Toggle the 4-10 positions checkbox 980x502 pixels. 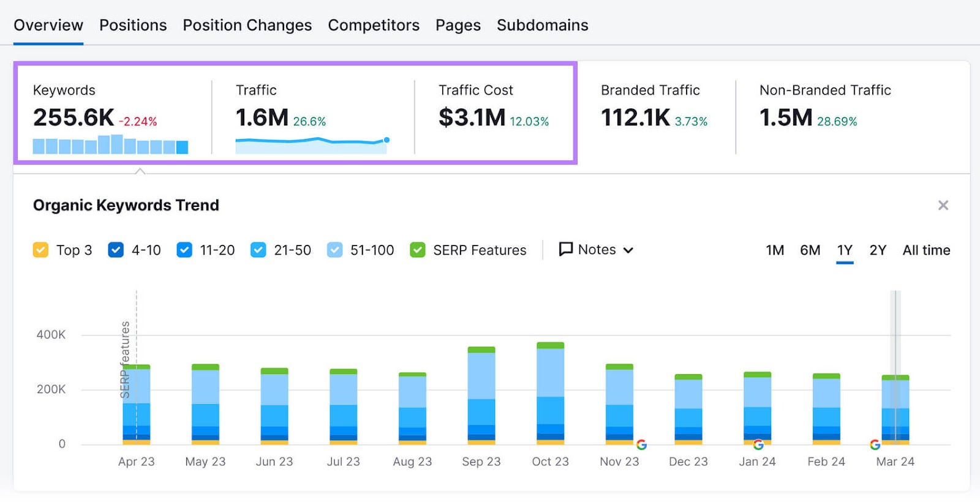pos(116,250)
